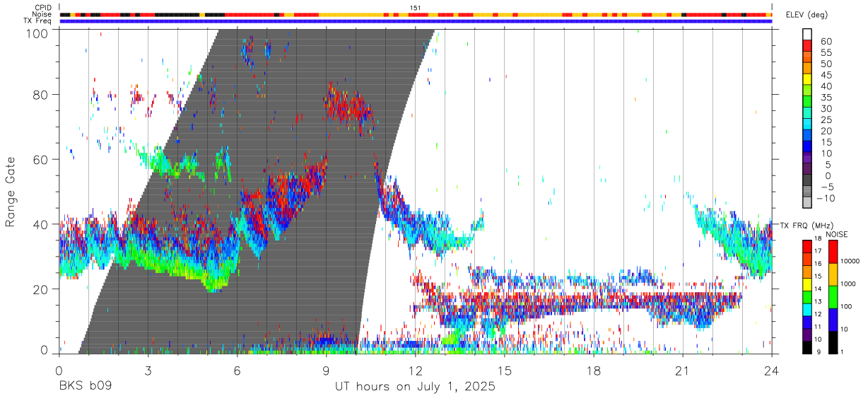The height and width of the screenshot is (401, 868).
Task: Click the elevation colorbar label 30
Action: coord(825,108)
